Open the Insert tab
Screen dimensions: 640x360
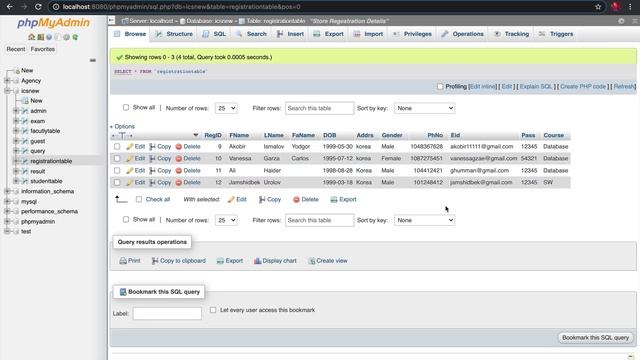click(x=290, y=34)
